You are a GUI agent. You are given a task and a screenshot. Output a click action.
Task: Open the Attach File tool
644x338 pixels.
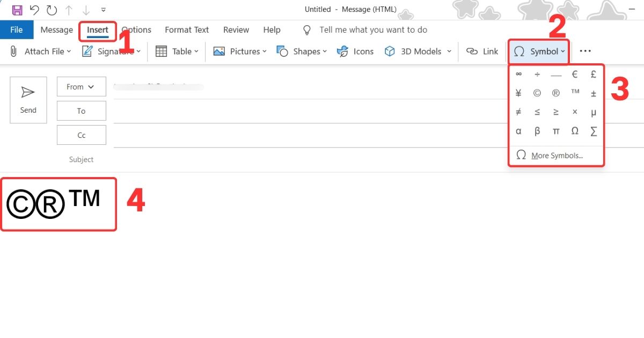41,51
